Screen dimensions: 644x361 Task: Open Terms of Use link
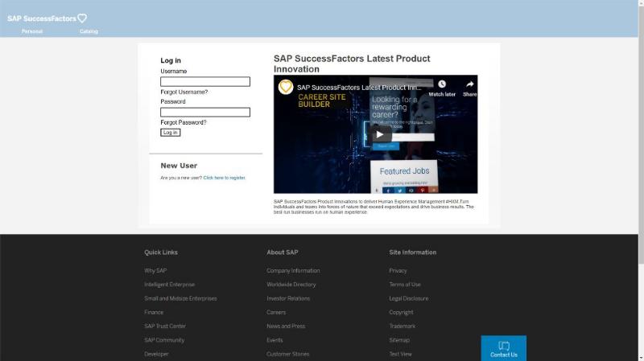(405, 285)
